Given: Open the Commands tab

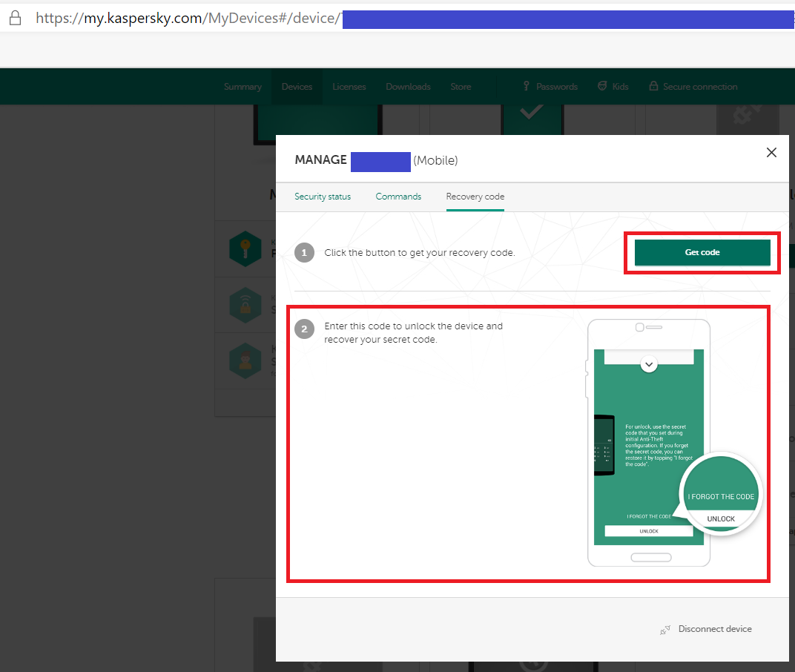Looking at the screenshot, I should pyautogui.click(x=398, y=197).
